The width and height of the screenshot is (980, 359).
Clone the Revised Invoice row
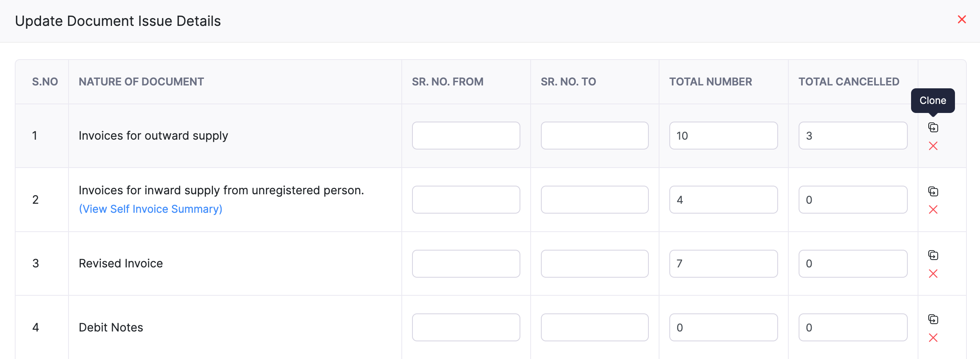(933, 255)
